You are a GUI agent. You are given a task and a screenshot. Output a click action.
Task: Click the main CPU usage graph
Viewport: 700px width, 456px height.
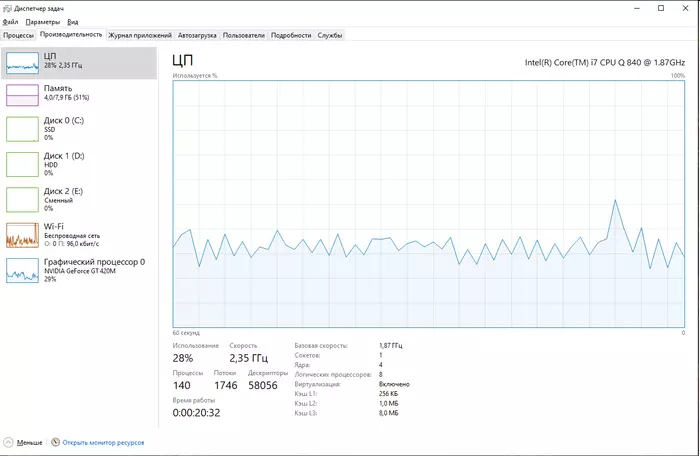tap(429, 204)
